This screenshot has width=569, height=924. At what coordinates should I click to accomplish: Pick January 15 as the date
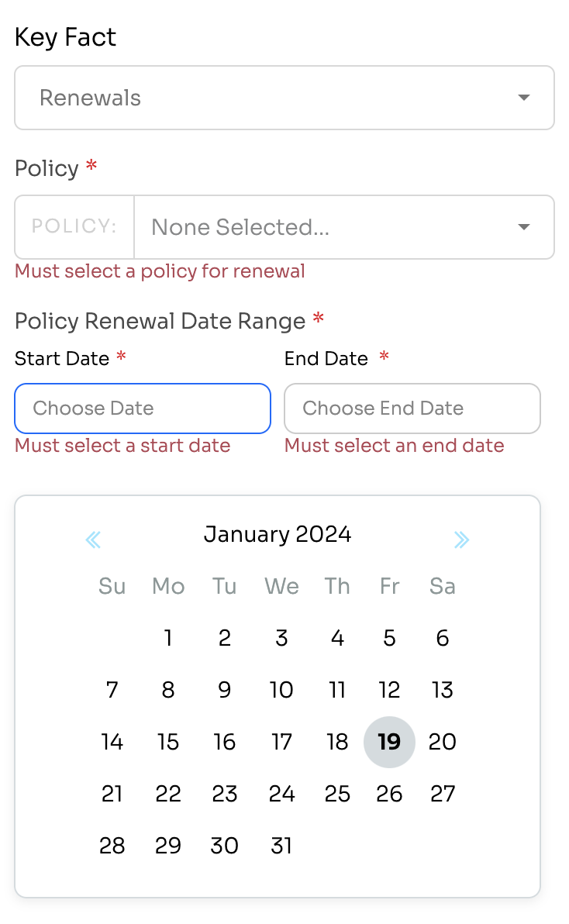168,742
